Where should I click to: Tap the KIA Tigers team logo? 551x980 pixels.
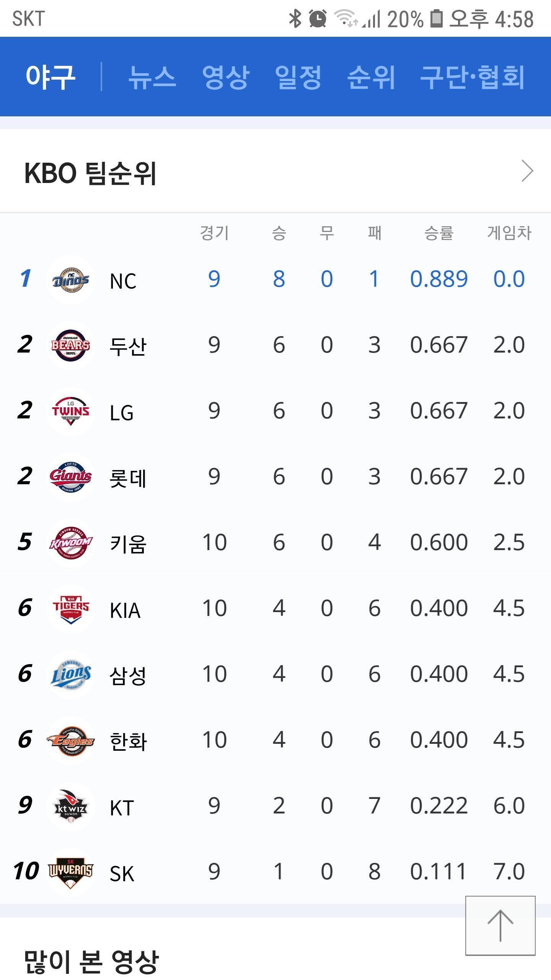coord(71,609)
